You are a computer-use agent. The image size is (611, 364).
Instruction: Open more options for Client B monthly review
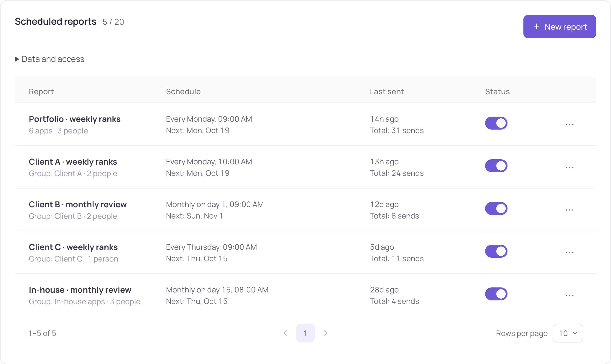(x=569, y=210)
